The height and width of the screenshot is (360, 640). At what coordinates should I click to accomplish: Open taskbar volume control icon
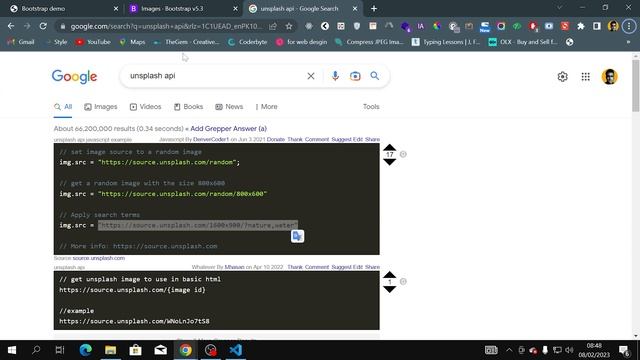click(x=569, y=350)
